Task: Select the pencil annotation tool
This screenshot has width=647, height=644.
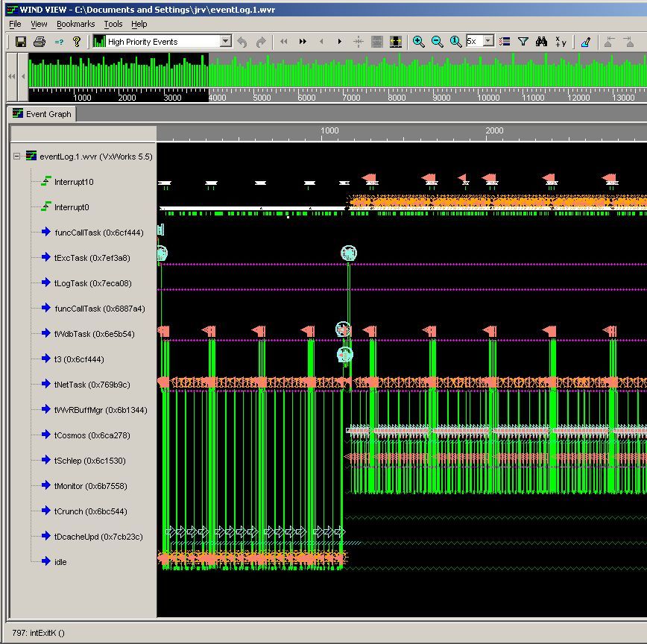Action: pos(586,42)
